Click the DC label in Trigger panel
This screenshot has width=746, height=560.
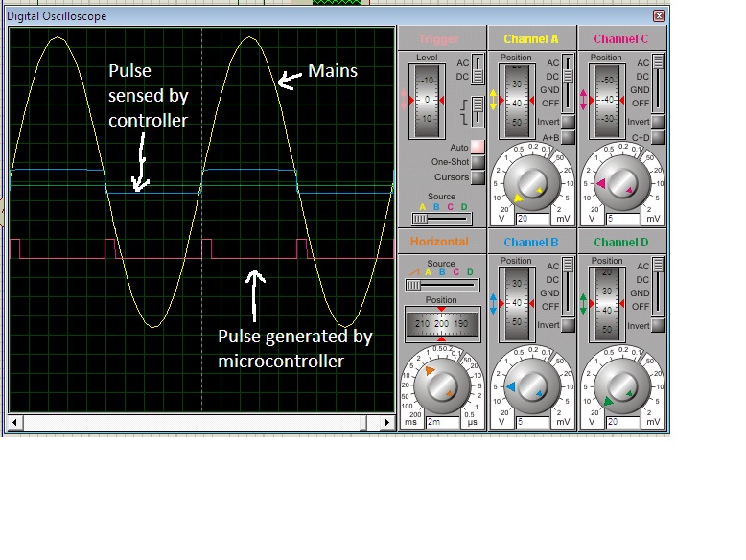462,76
